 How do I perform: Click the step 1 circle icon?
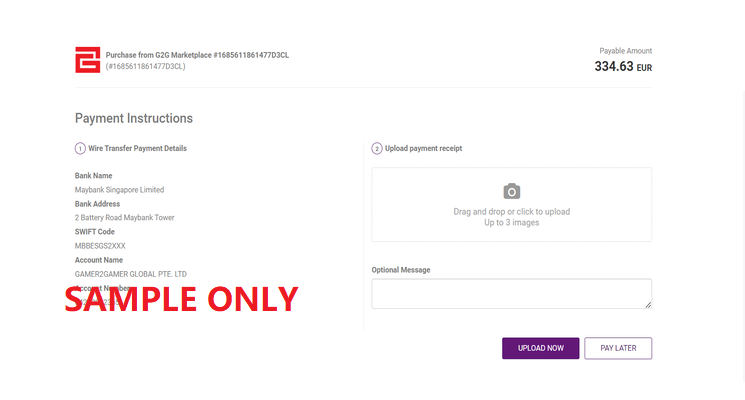[x=80, y=149]
